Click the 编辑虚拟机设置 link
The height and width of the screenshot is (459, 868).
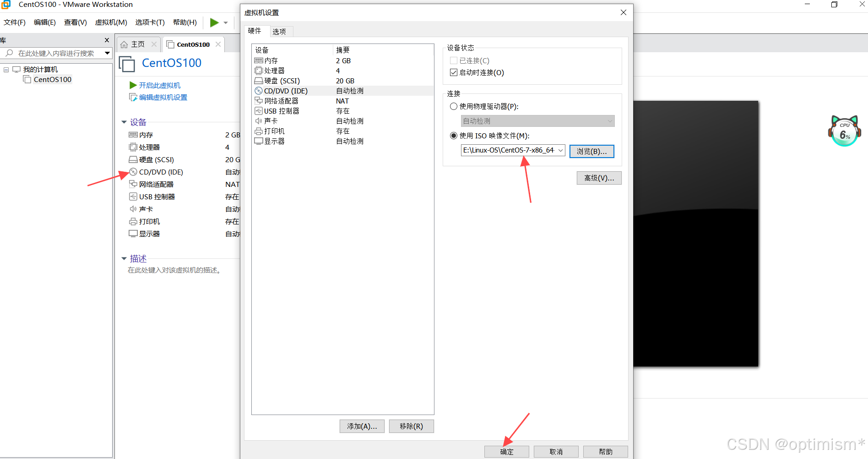tap(163, 97)
